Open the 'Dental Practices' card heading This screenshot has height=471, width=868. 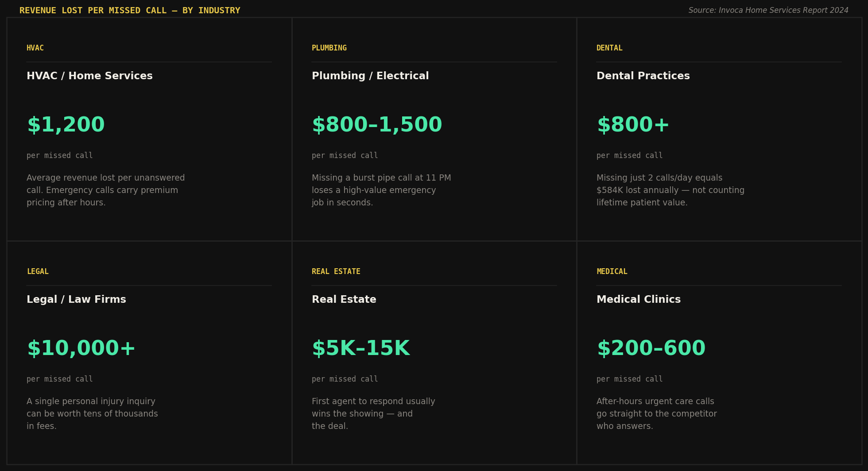click(x=643, y=76)
